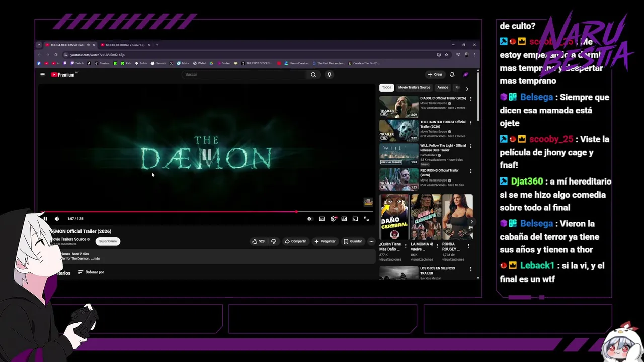Reload the page
Screen dimensions: 644x362
tap(56, 55)
